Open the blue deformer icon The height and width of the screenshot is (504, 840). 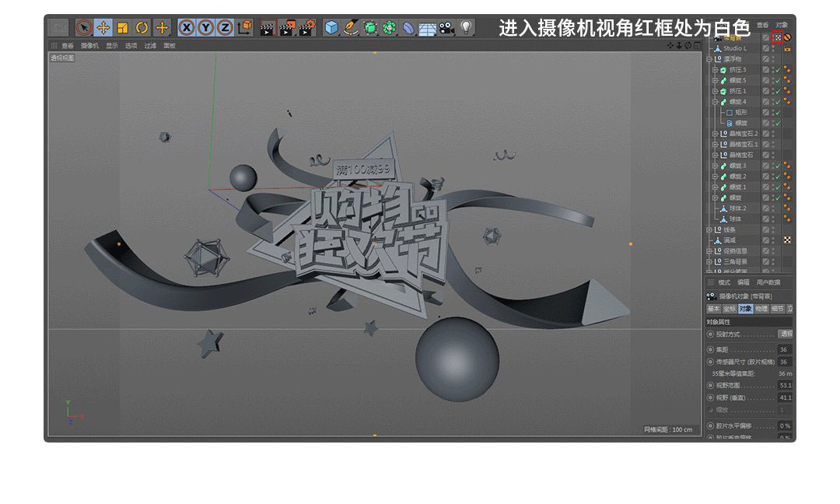[x=408, y=27]
